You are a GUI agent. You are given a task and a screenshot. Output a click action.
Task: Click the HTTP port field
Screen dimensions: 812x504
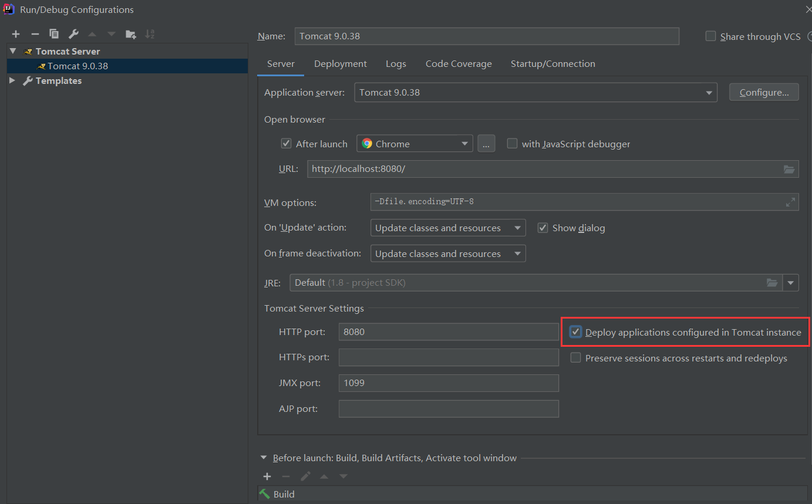tap(449, 332)
